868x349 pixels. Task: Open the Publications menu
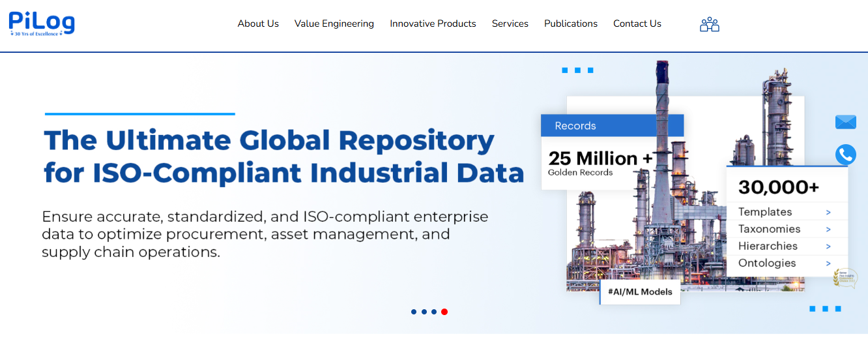pos(571,23)
